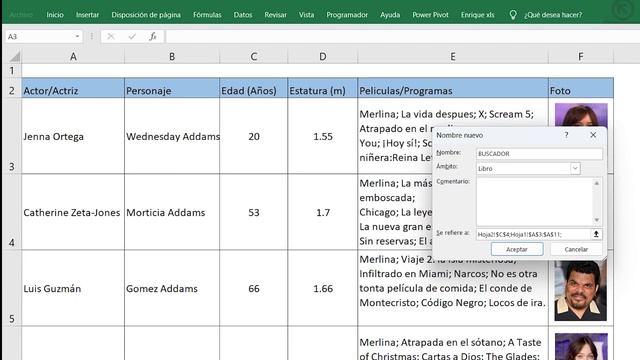
Task: Select column B header
Action: pos(172,56)
